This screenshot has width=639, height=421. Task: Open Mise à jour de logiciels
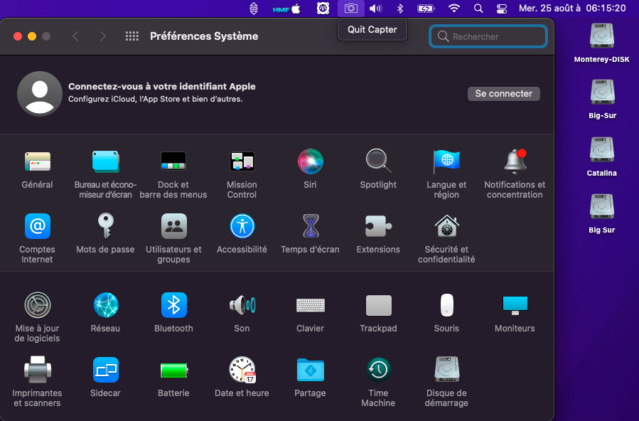[37, 305]
